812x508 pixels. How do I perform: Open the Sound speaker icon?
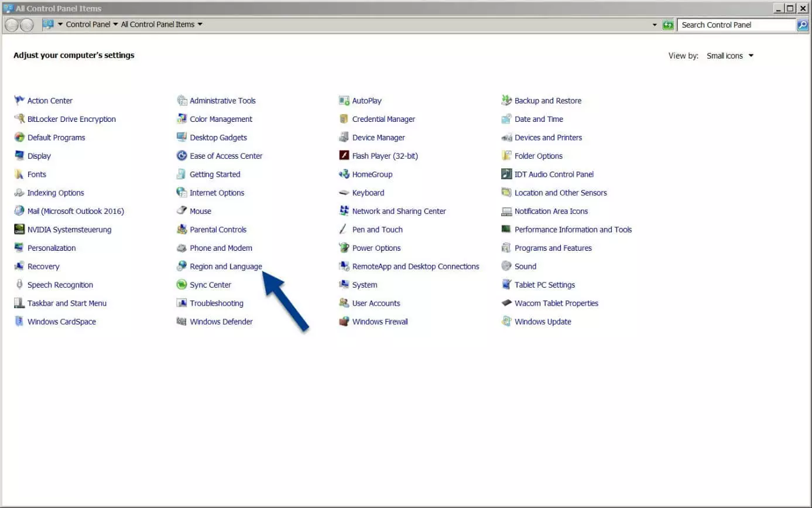click(x=506, y=267)
